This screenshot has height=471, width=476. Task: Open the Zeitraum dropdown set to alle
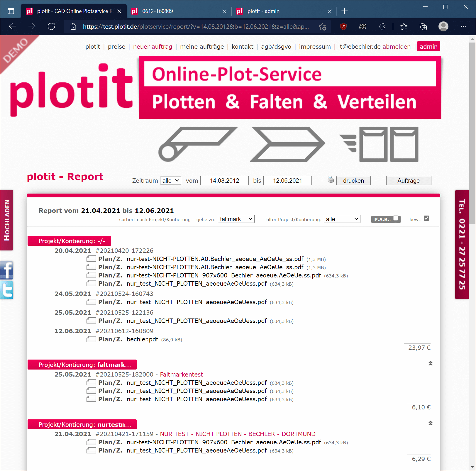point(170,180)
